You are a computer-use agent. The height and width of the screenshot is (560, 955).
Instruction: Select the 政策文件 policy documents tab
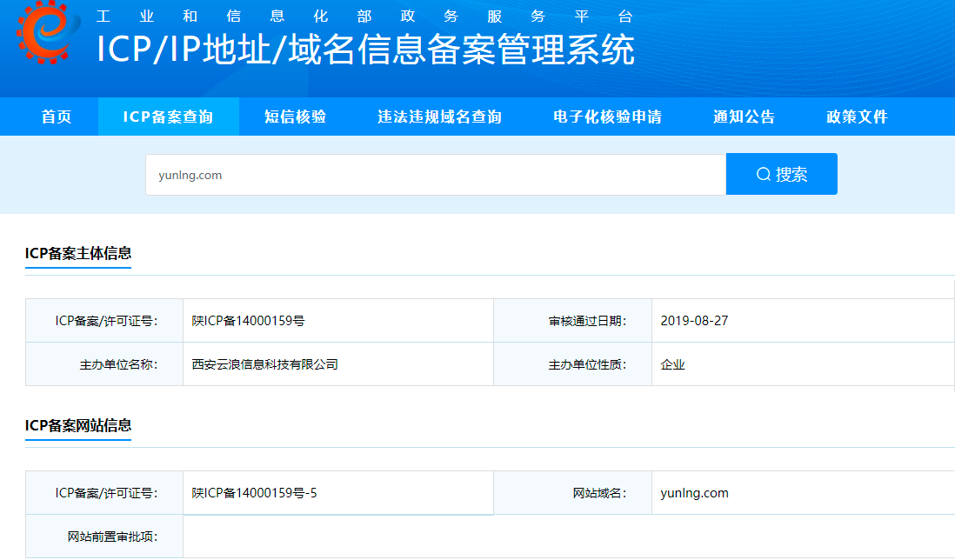click(x=857, y=117)
